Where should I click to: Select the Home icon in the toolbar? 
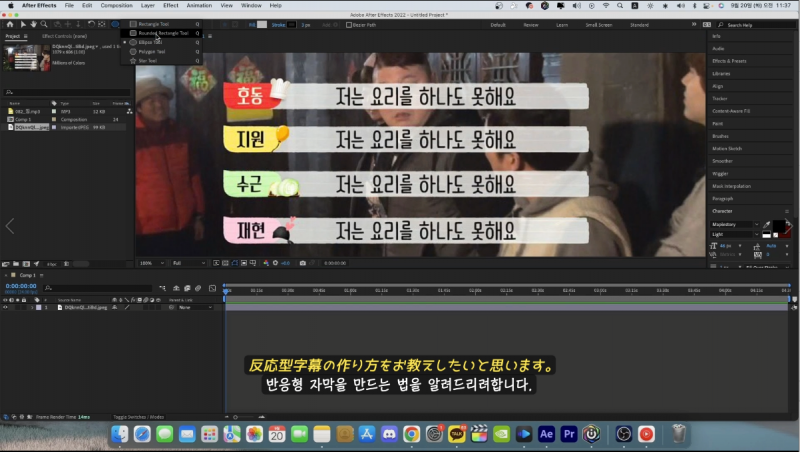click(x=8, y=23)
